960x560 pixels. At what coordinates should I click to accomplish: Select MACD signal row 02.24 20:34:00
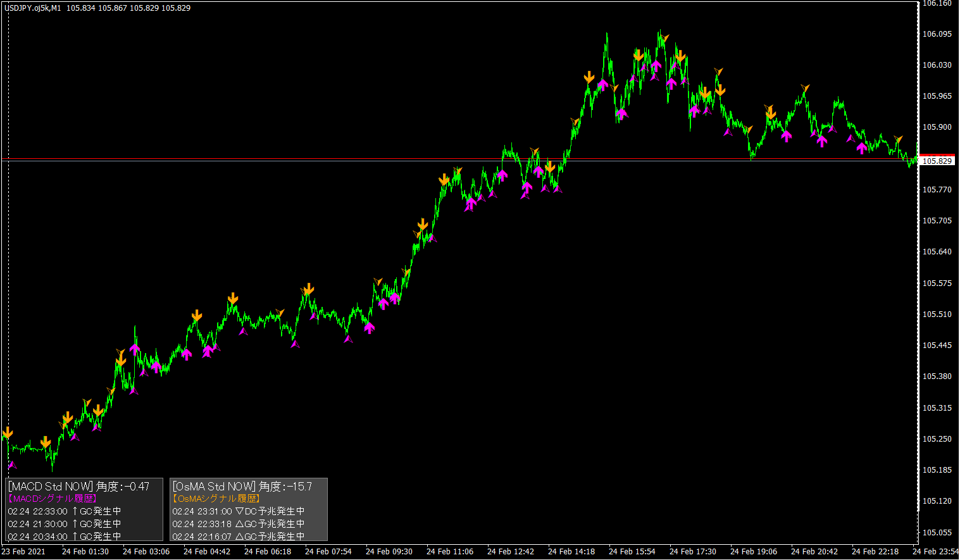tap(65, 537)
